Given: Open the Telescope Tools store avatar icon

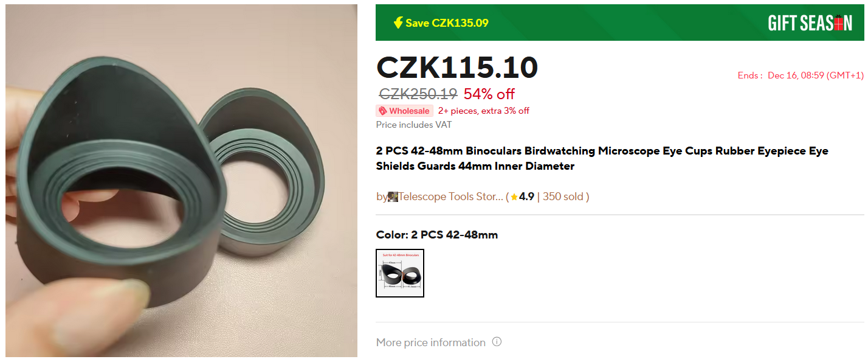Looking at the screenshot, I should 393,197.
